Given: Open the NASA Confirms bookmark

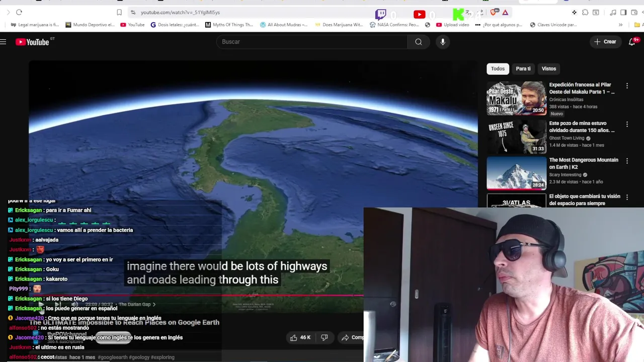Looking at the screenshot, I should tap(394, 25).
